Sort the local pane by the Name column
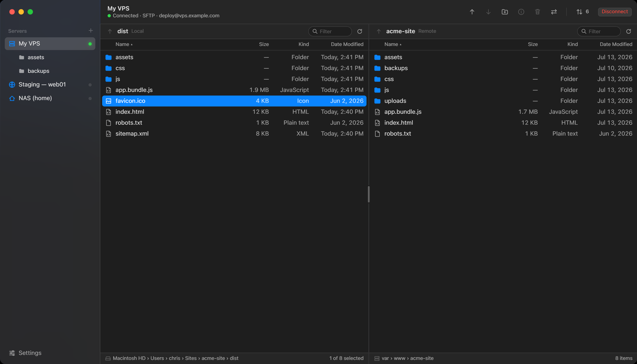 (x=124, y=44)
